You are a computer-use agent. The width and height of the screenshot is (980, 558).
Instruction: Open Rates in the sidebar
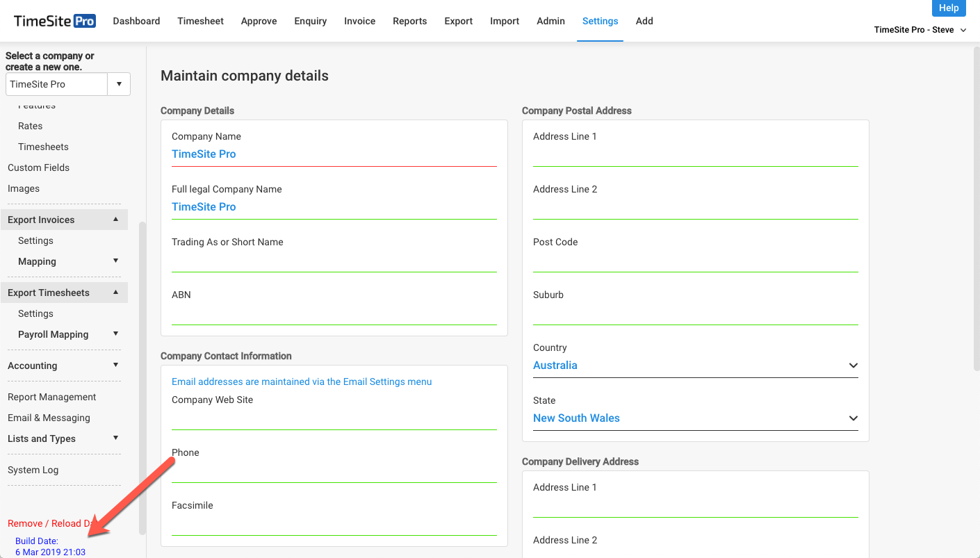coord(30,126)
